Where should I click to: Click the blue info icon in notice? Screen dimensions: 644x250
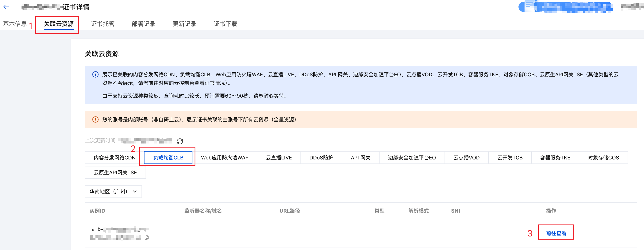pyautogui.click(x=95, y=75)
